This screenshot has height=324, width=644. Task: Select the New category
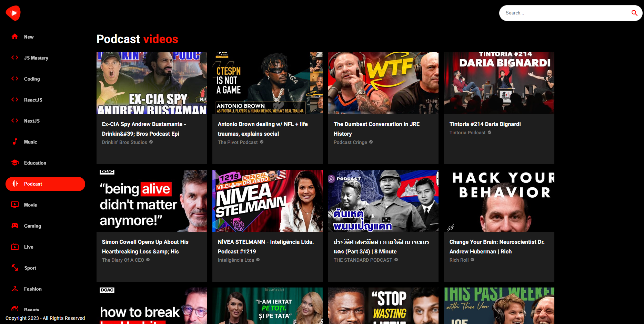45,37
